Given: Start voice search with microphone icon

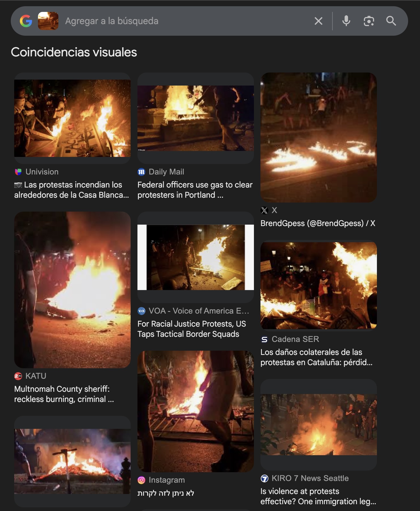Looking at the screenshot, I should (x=346, y=21).
